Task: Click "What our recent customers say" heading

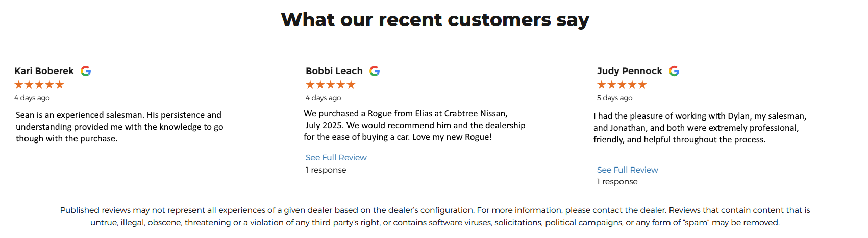Action: 435,20
